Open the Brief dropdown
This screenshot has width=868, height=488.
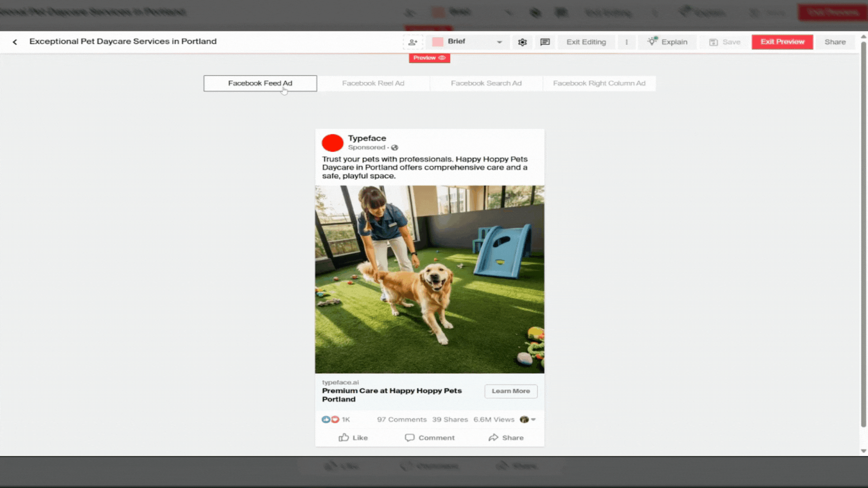467,42
